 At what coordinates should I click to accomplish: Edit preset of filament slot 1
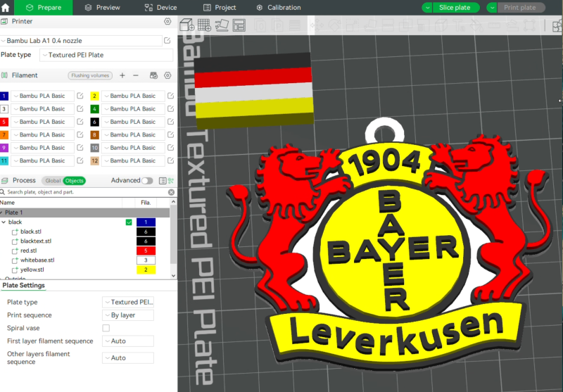pyautogui.click(x=80, y=96)
